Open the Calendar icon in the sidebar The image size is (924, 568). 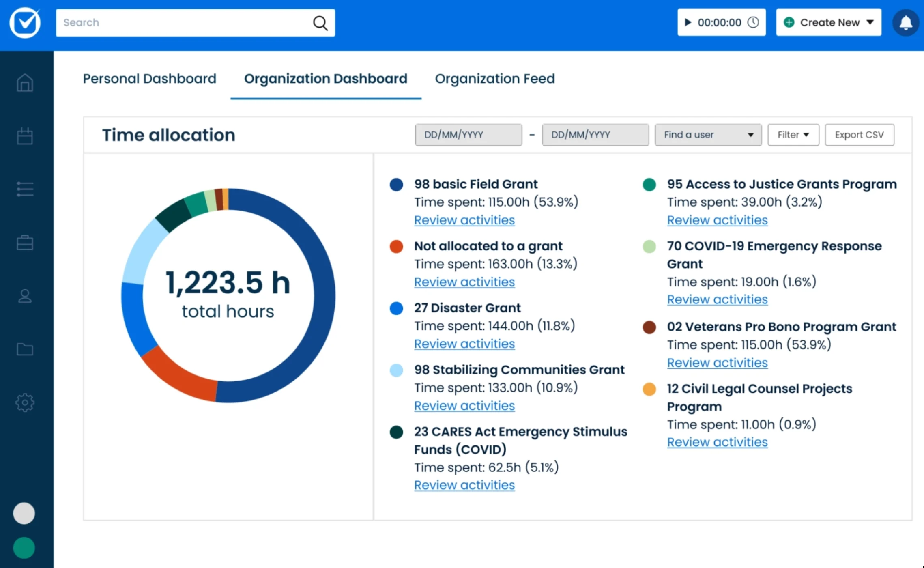(25, 136)
